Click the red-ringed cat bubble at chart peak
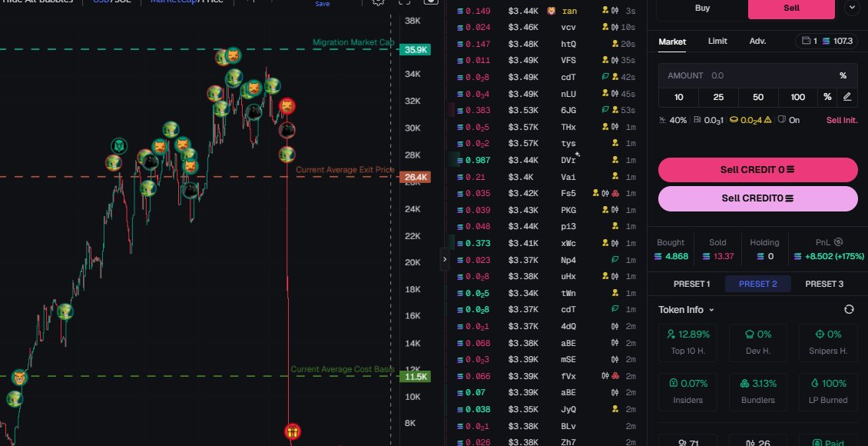The width and height of the screenshot is (868, 446). pyautogui.click(x=287, y=106)
